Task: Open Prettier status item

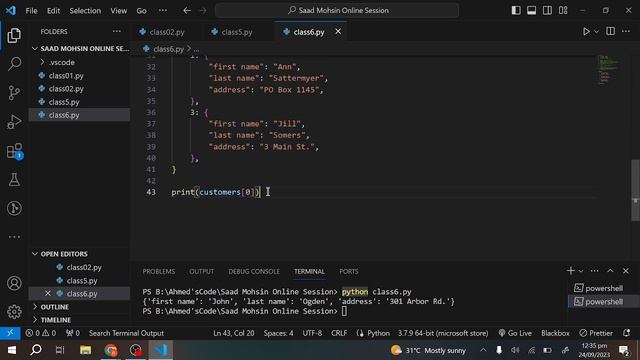Action: [596, 333]
